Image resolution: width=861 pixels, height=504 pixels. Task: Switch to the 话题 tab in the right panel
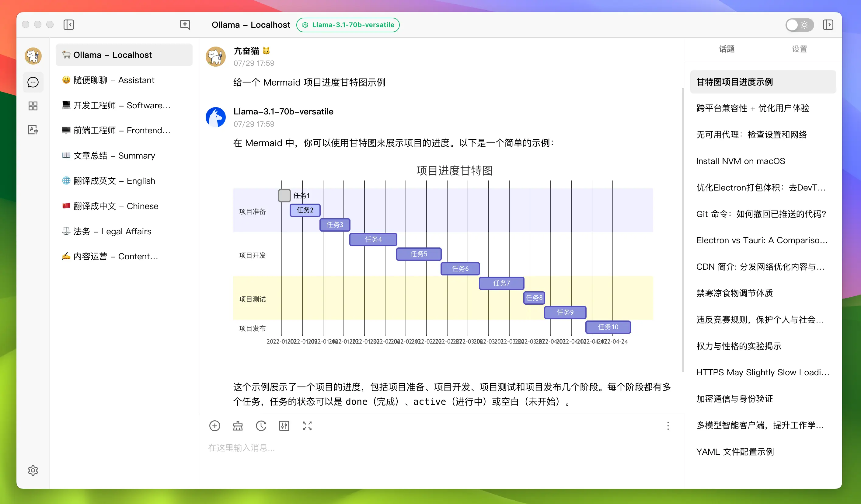727,49
